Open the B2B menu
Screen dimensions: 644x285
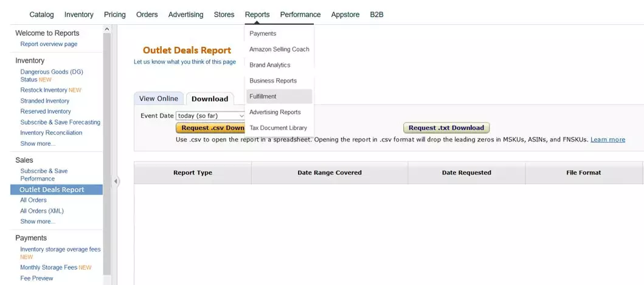376,15
